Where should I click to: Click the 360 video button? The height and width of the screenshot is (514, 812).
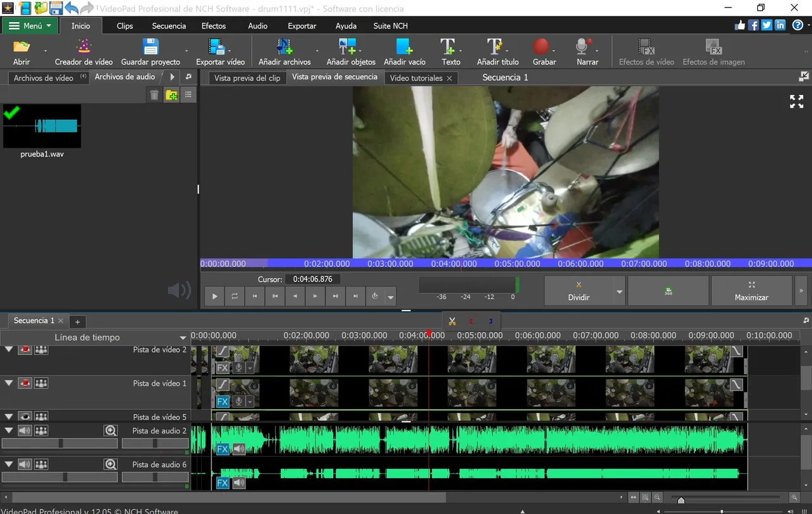coord(668,291)
